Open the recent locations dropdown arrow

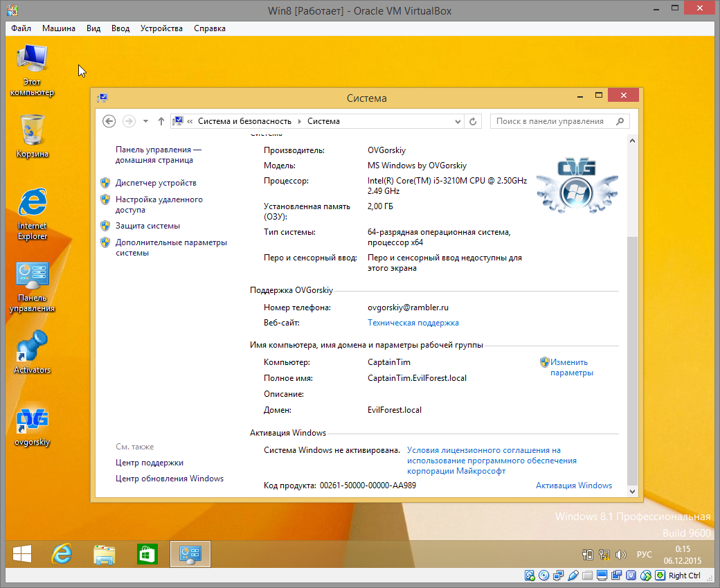145,121
